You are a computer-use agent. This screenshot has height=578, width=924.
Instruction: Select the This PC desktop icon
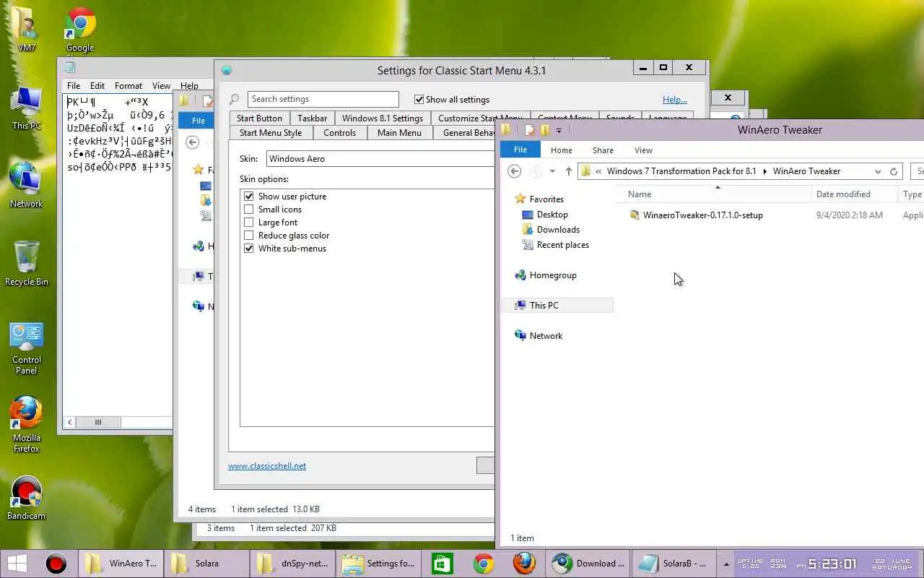point(26,108)
